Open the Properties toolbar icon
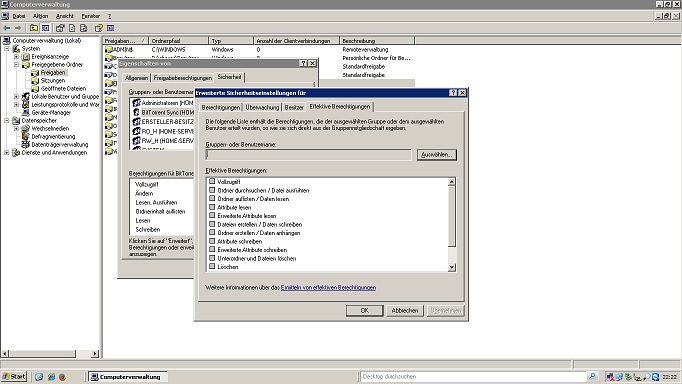This screenshot has height=384, width=682. click(60, 28)
